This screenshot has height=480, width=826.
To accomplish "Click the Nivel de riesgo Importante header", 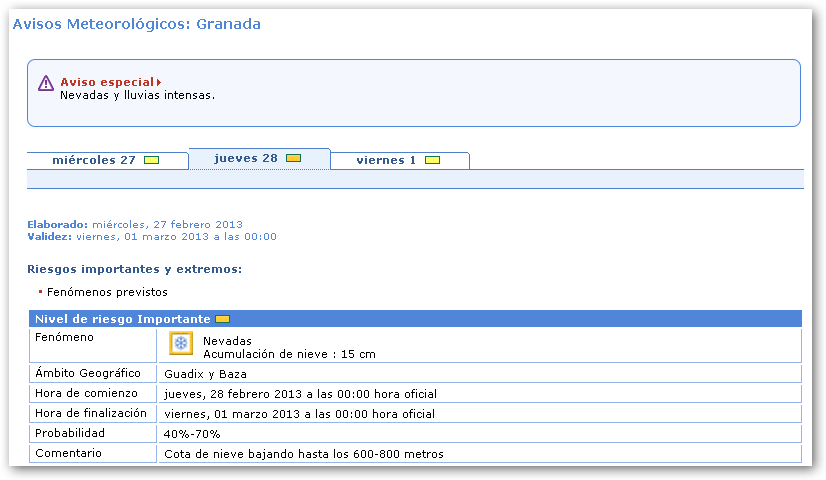I will (x=122, y=319).
